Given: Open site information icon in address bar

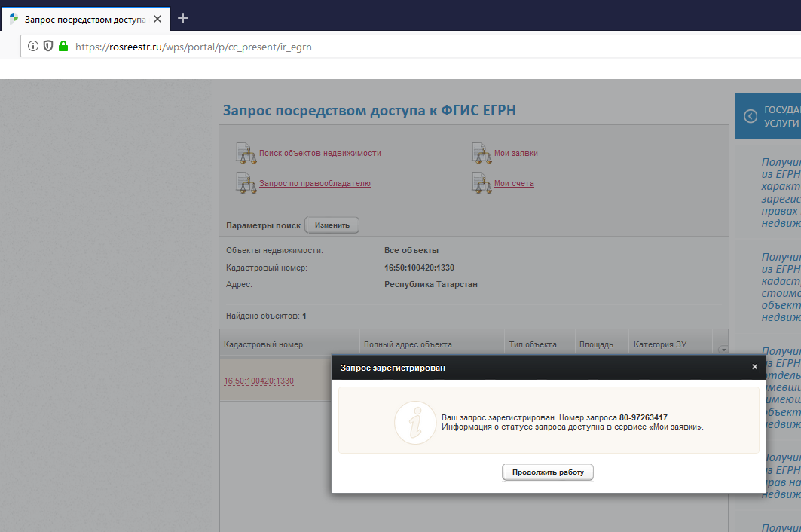Looking at the screenshot, I should 33,46.
